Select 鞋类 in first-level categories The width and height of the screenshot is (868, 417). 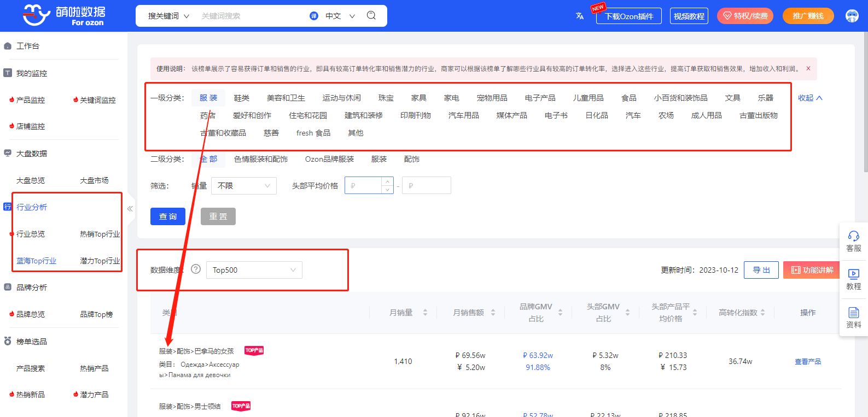coord(241,98)
